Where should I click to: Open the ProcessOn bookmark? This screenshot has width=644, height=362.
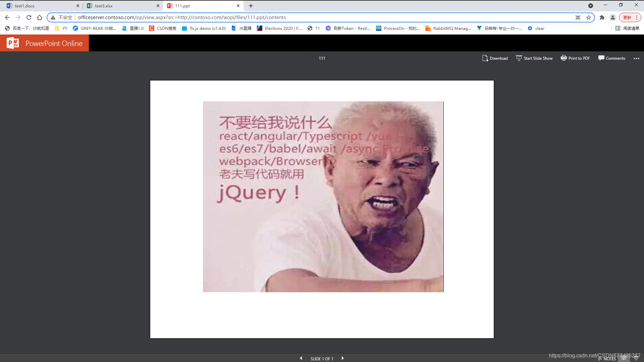[x=398, y=29]
